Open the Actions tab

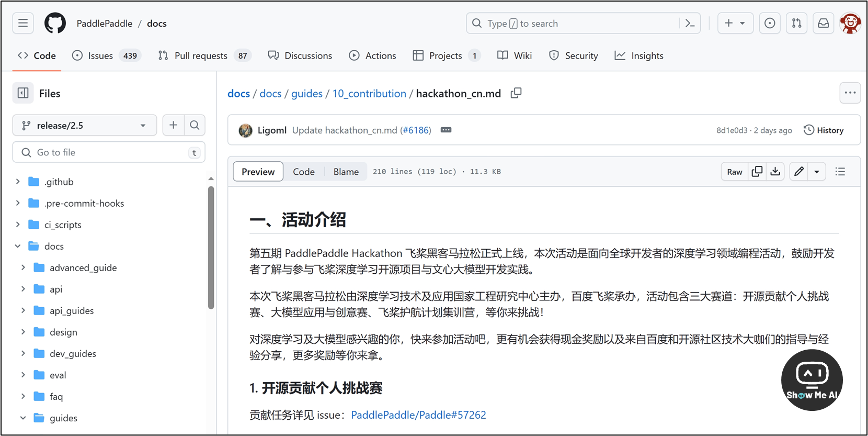point(373,55)
